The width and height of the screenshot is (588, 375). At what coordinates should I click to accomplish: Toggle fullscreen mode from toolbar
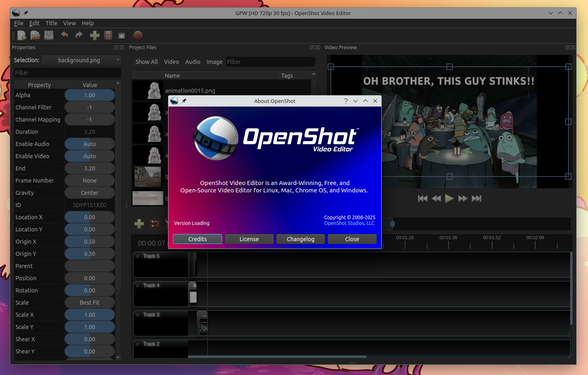click(122, 36)
